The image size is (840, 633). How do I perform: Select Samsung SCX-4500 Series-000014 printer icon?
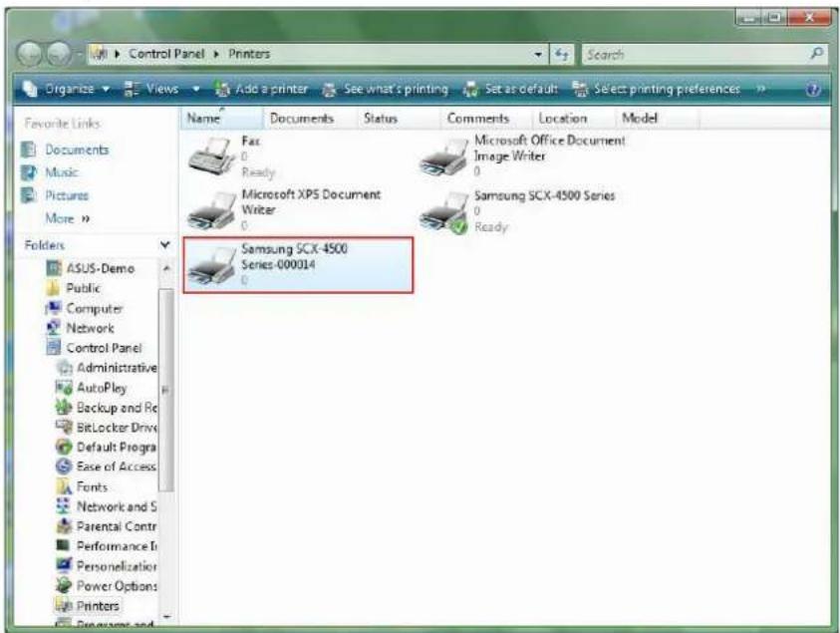pos(211,265)
